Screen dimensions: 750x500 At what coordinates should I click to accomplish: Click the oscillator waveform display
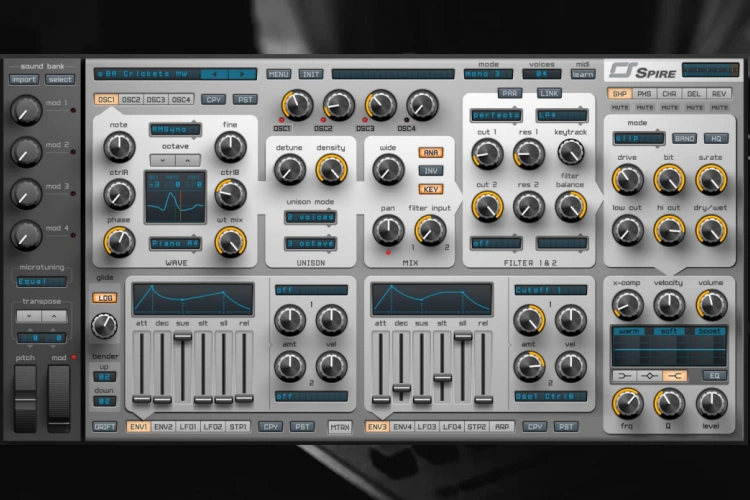pyautogui.click(x=176, y=197)
